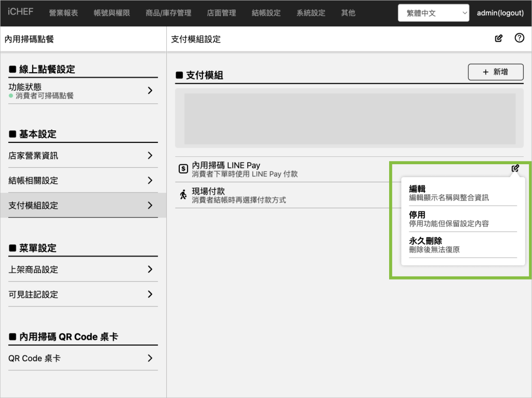Open the help question mark icon

pos(519,38)
